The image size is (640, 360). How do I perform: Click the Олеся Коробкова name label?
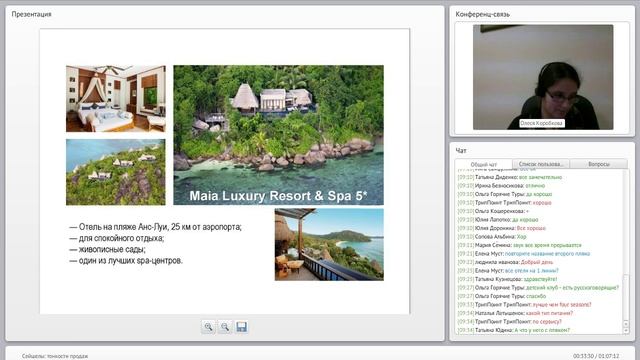[x=541, y=123]
